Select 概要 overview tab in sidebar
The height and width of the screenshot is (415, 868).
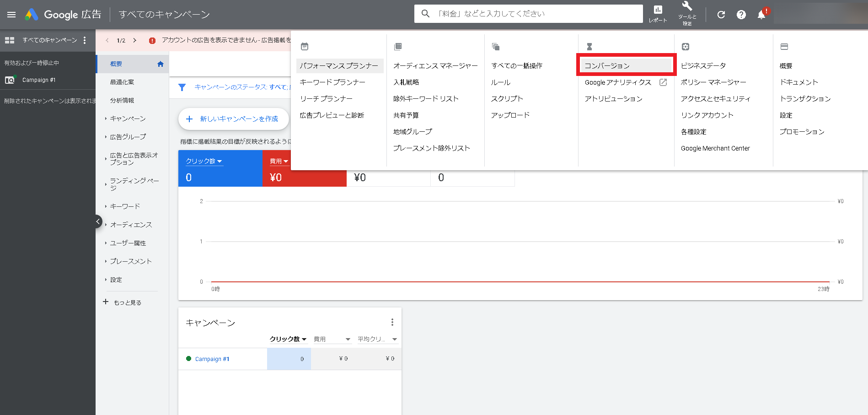coord(133,64)
